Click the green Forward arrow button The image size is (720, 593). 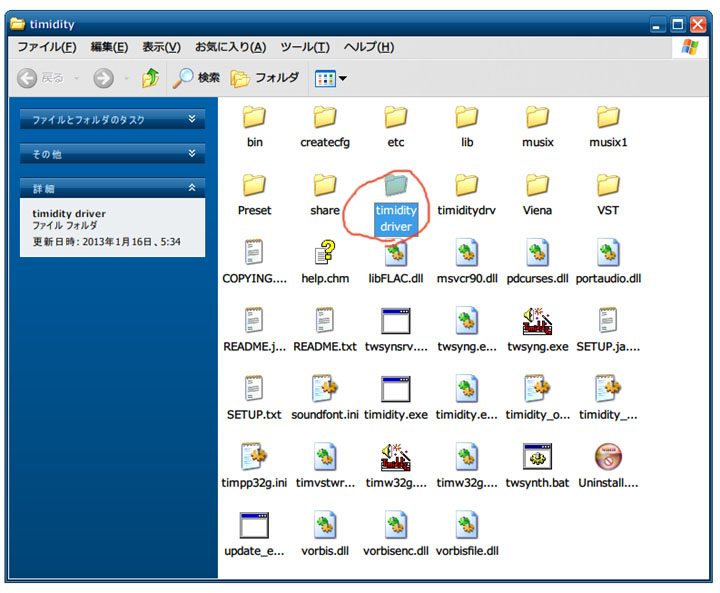point(103,78)
